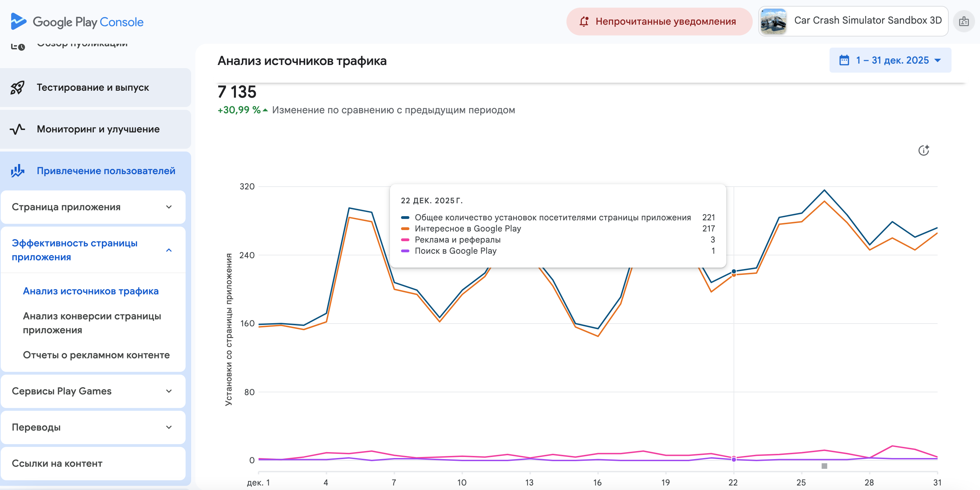Click the account badge icon at top right
The height and width of the screenshot is (490, 980).
(x=964, y=22)
